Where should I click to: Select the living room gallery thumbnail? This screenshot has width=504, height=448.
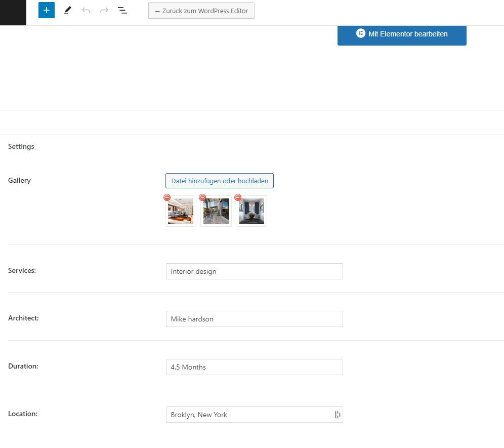coord(181,211)
